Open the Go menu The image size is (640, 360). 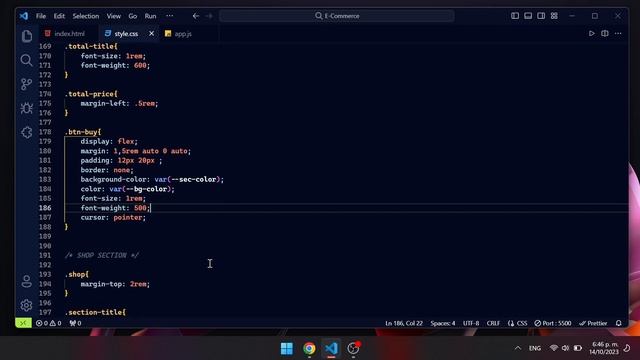click(133, 16)
